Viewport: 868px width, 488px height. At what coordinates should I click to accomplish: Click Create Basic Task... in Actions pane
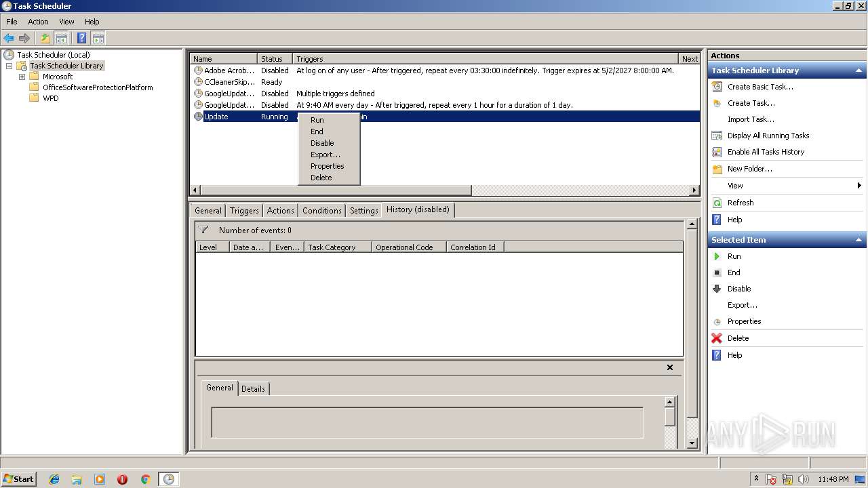pos(760,87)
